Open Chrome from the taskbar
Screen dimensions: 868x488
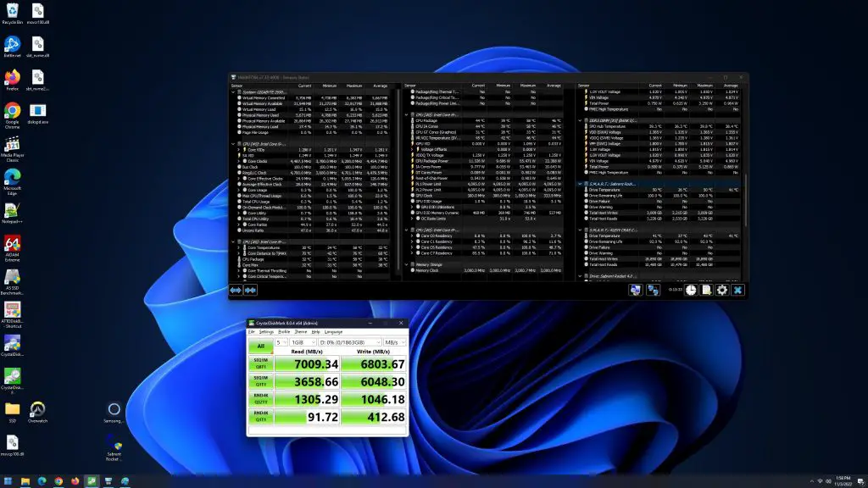[x=58, y=481]
